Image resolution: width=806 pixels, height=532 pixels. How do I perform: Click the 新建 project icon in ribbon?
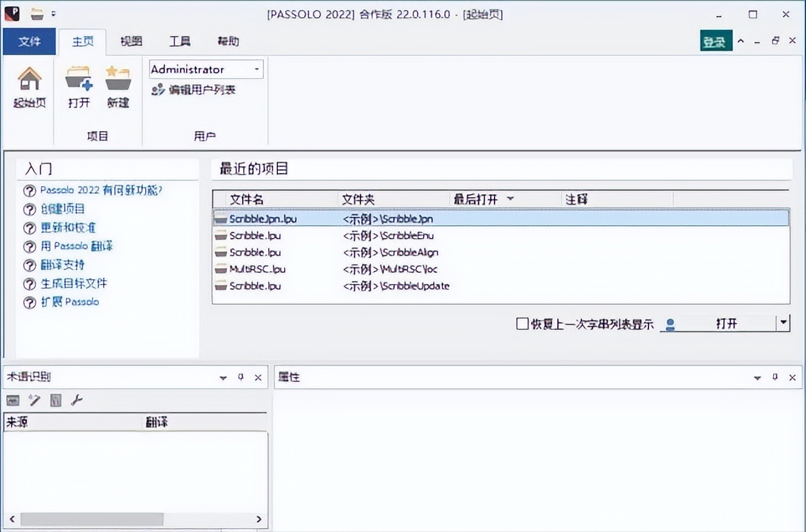(118, 79)
